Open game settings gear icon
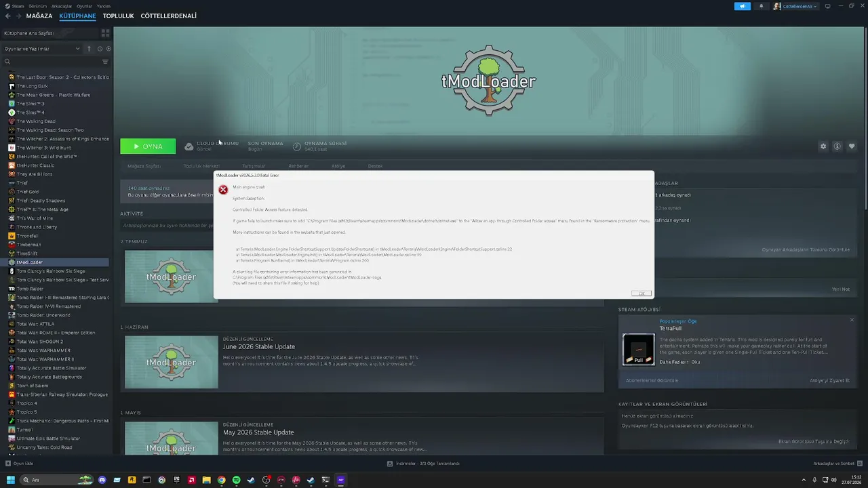Screen dimensions: 868x488 tap(823, 146)
